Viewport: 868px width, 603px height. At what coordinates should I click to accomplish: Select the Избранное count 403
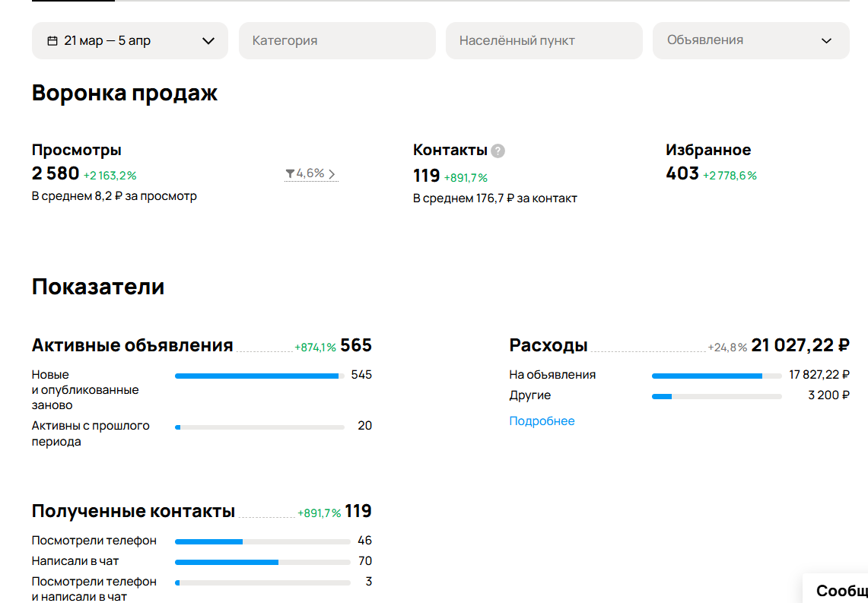coord(682,173)
